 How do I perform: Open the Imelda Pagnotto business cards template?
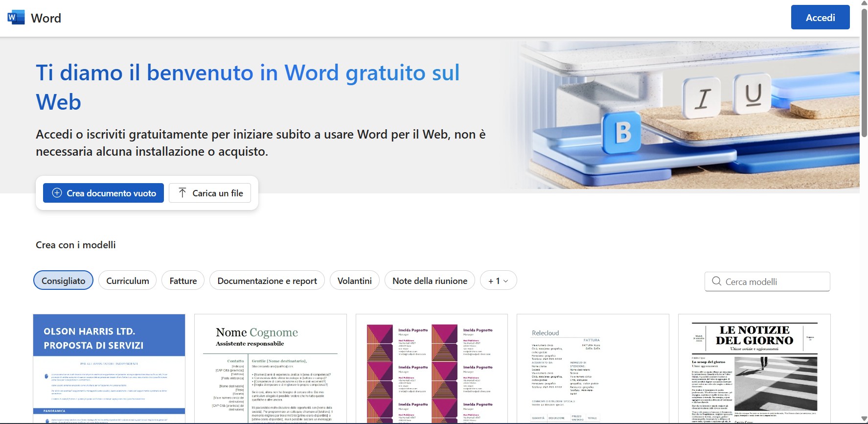point(432,369)
